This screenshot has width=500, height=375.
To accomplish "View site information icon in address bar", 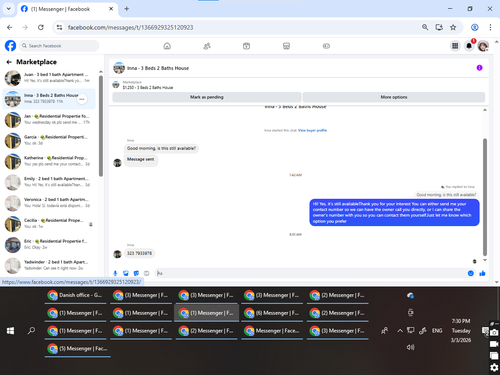I will 59,27.
